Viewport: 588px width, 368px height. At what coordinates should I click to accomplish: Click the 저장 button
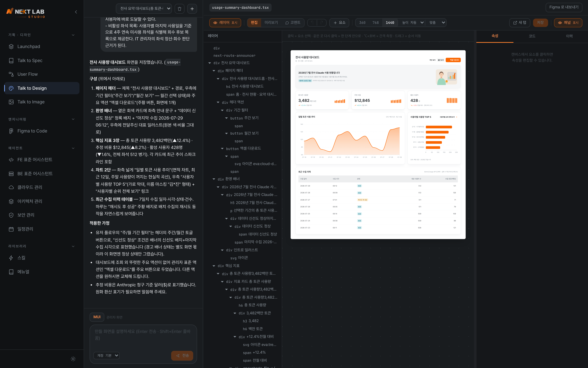coord(540,23)
